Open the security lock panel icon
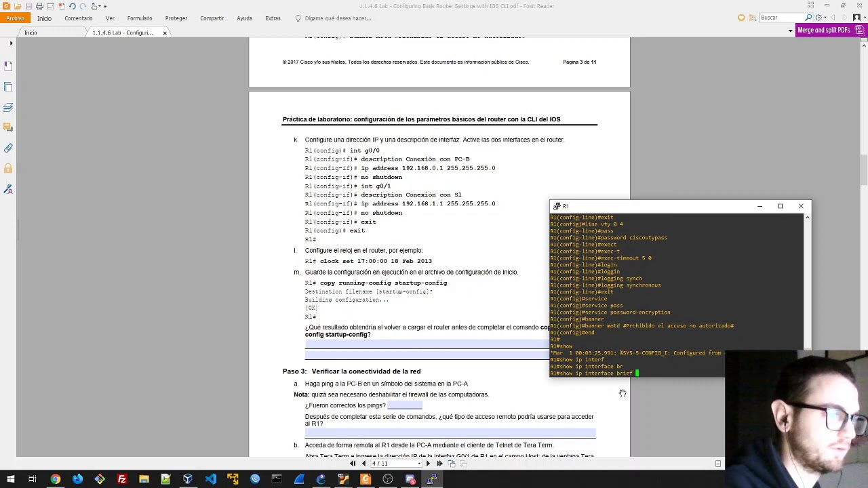 tap(8, 168)
